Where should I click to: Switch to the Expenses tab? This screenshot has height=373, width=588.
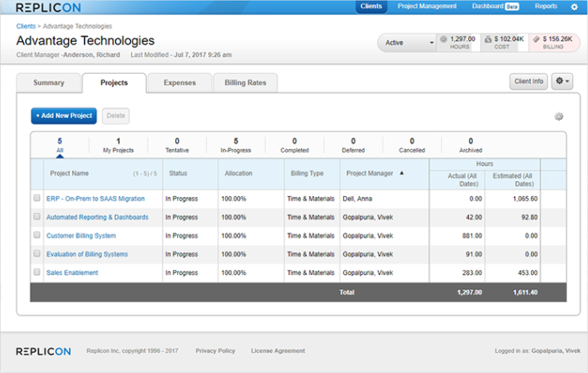coord(180,83)
